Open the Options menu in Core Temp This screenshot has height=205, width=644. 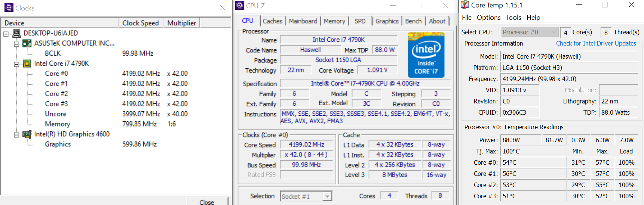[488, 18]
